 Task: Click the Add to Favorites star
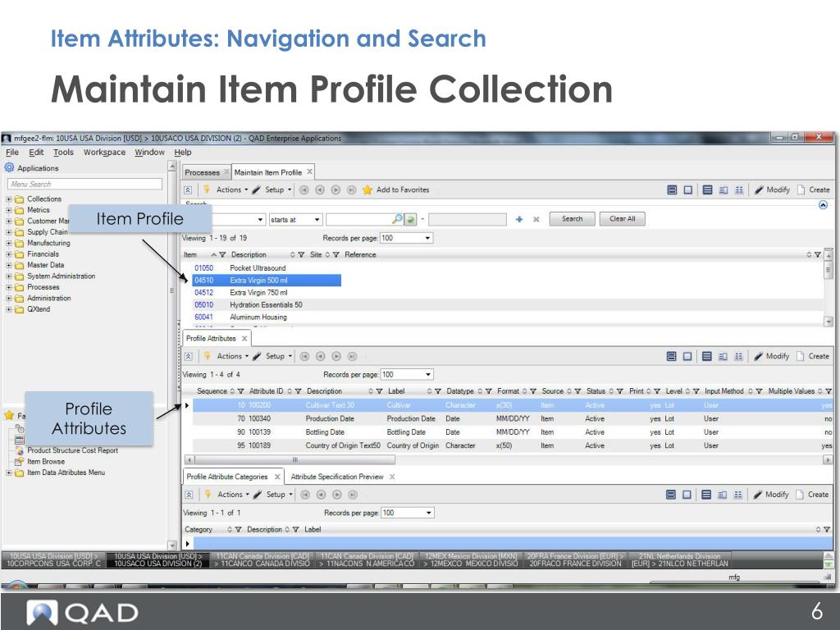367,189
